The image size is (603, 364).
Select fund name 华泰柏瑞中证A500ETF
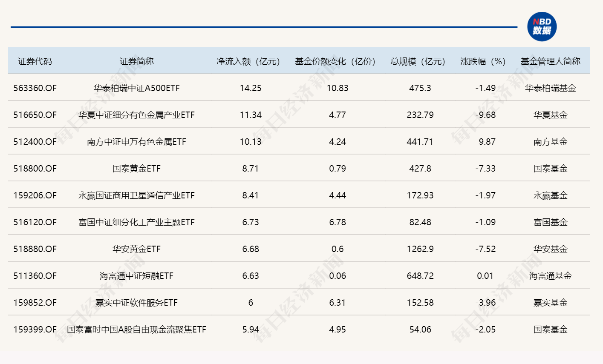pos(136,88)
